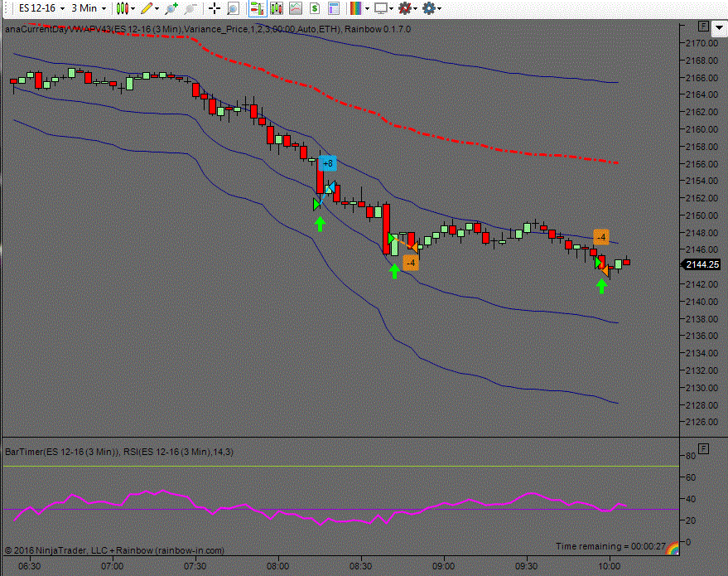Click the green up arrow near 08:15
Viewport: 728px width, 576px height.
[x=320, y=224]
